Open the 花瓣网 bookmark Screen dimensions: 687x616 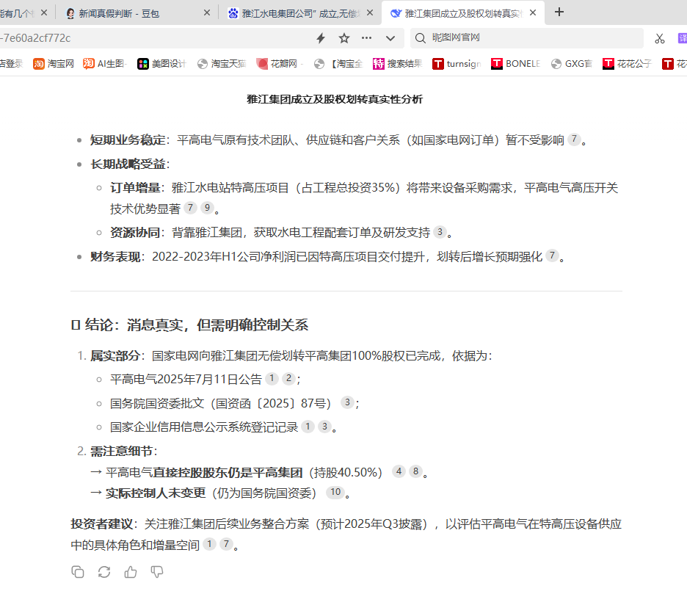pyautogui.click(x=280, y=64)
